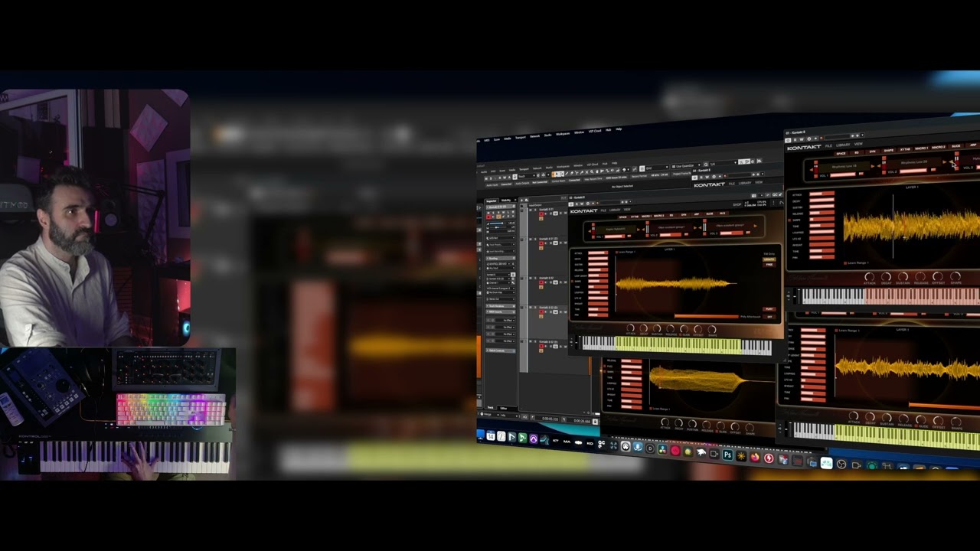Open Stereo Out dropdown in Inspector

501,298
